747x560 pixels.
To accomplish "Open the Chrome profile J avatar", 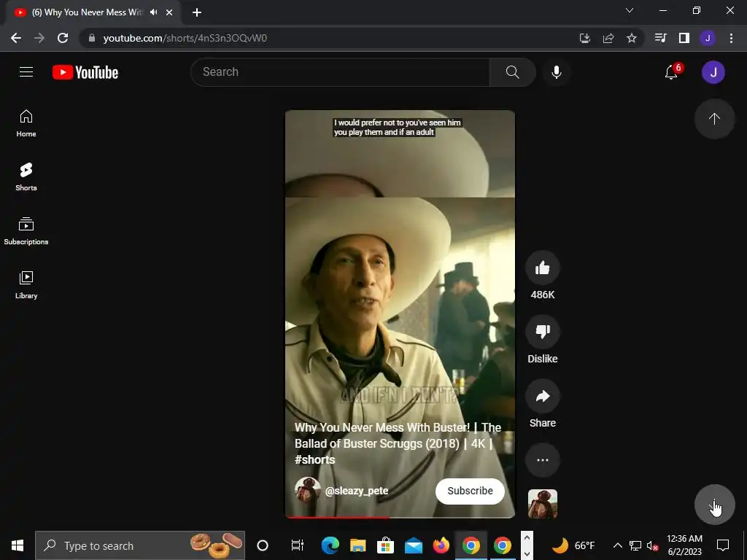I will coord(708,38).
